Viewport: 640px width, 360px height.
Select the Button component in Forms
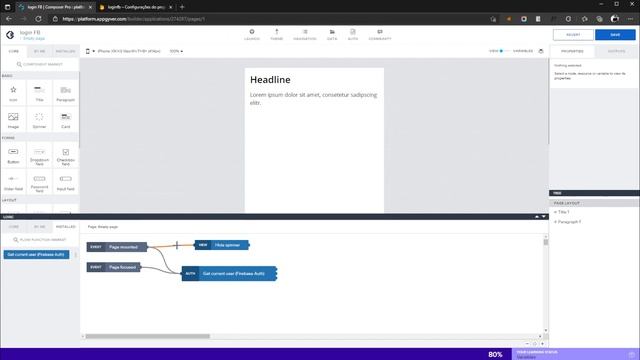[x=13, y=155]
